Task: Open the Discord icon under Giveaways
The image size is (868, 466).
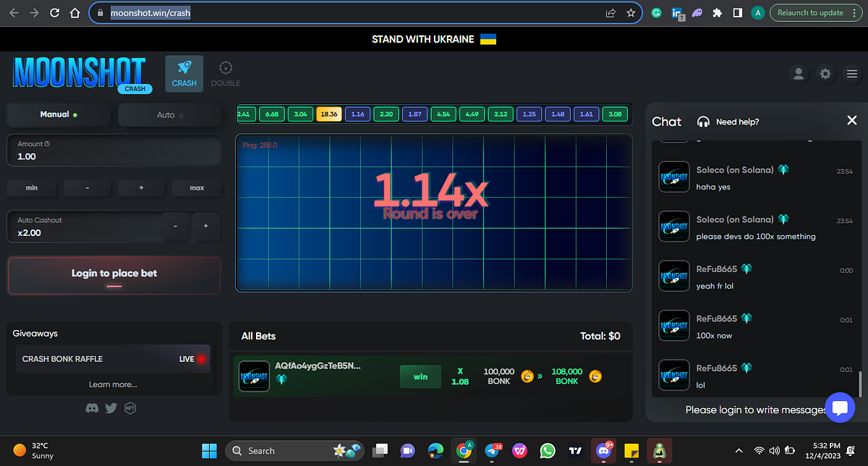Action: (92, 408)
